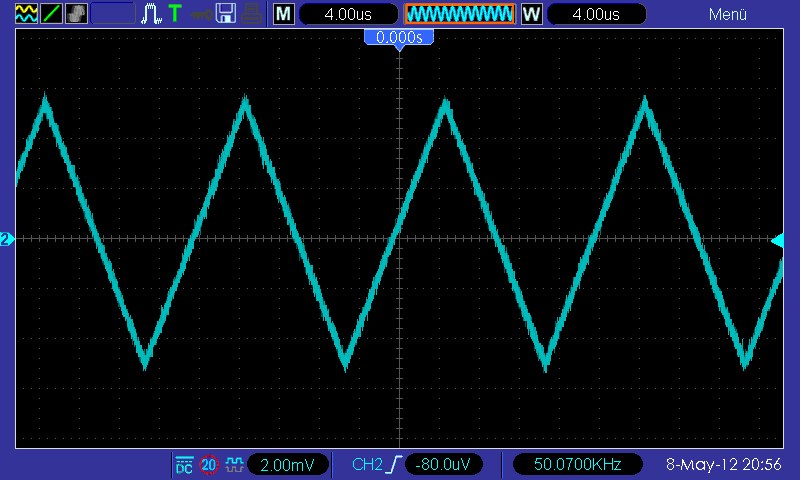Click the CH2 trigger source label
This screenshot has width=800, height=480.
click(367, 465)
